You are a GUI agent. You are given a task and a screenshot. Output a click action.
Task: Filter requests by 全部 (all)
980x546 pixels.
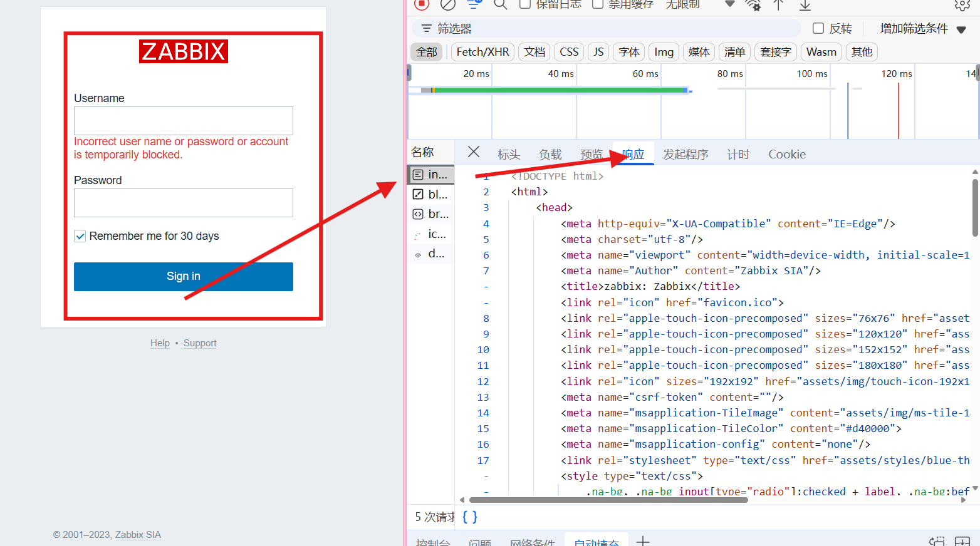click(x=427, y=52)
